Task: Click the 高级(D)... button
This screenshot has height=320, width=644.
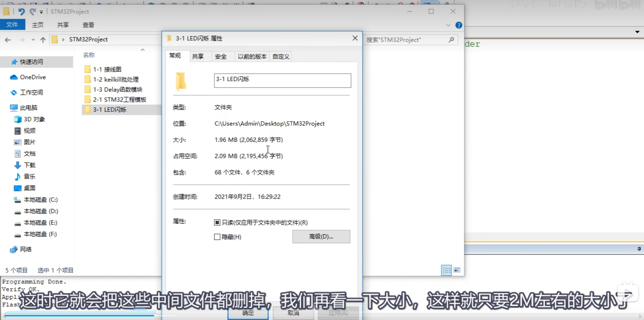Action: [321, 237]
